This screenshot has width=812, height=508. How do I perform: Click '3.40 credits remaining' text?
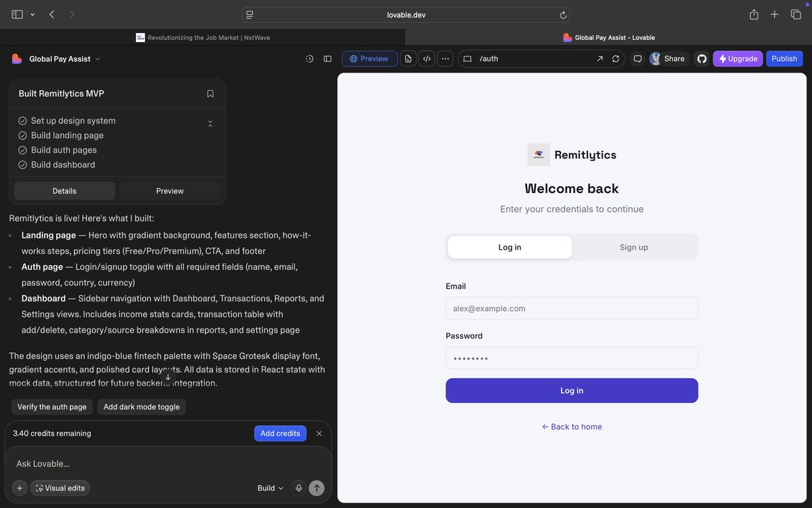pos(52,433)
